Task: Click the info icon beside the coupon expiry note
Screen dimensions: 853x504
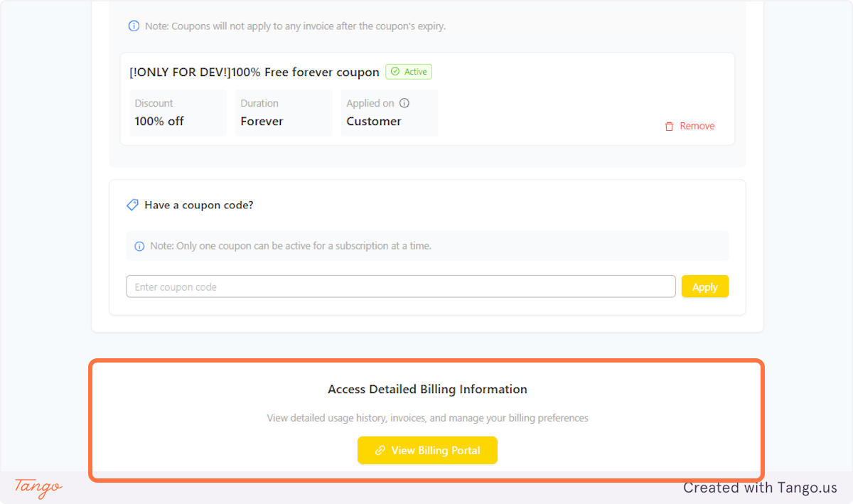Action: pos(134,26)
